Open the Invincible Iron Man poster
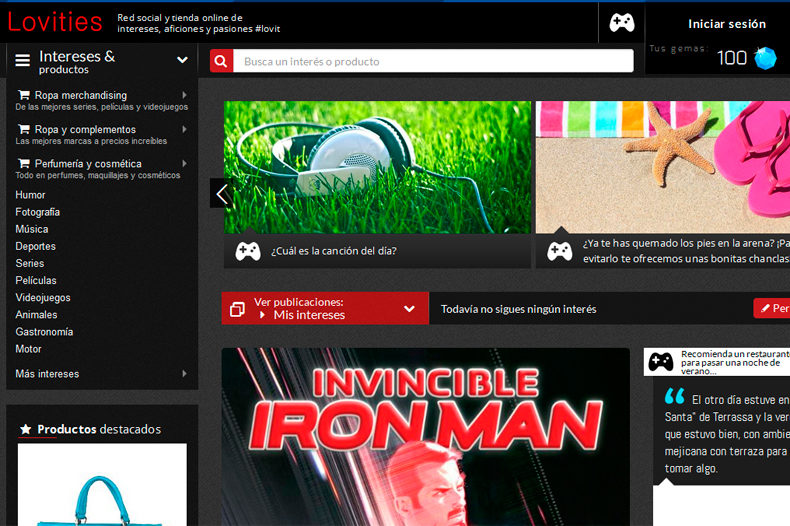This screenshot has height=526, width=790. [426, 437]
